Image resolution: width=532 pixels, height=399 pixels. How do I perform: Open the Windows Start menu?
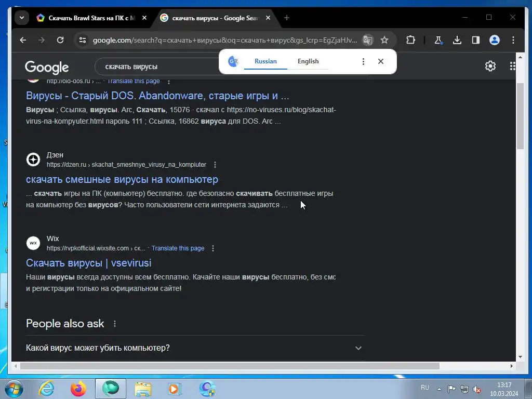(14, 389)
